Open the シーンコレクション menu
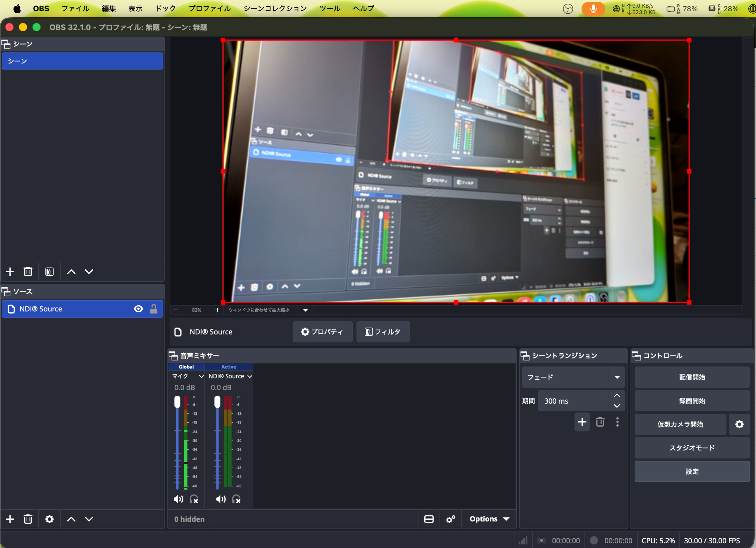Screen dimensions: 756x548 [275, 9]
